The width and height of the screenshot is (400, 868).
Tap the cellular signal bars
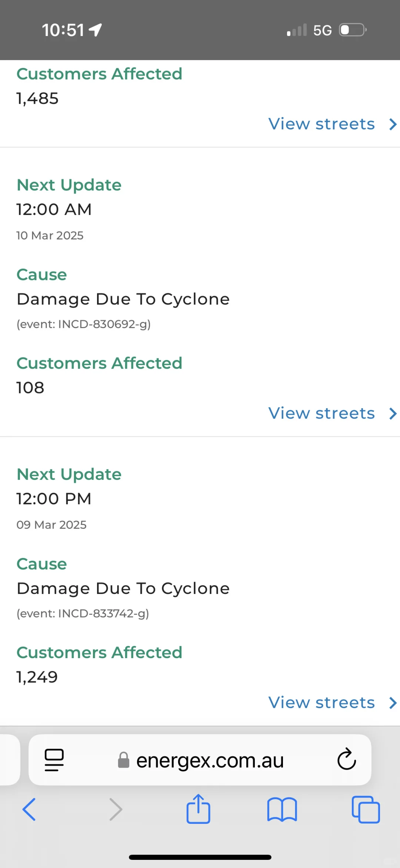tap(297, 30)
